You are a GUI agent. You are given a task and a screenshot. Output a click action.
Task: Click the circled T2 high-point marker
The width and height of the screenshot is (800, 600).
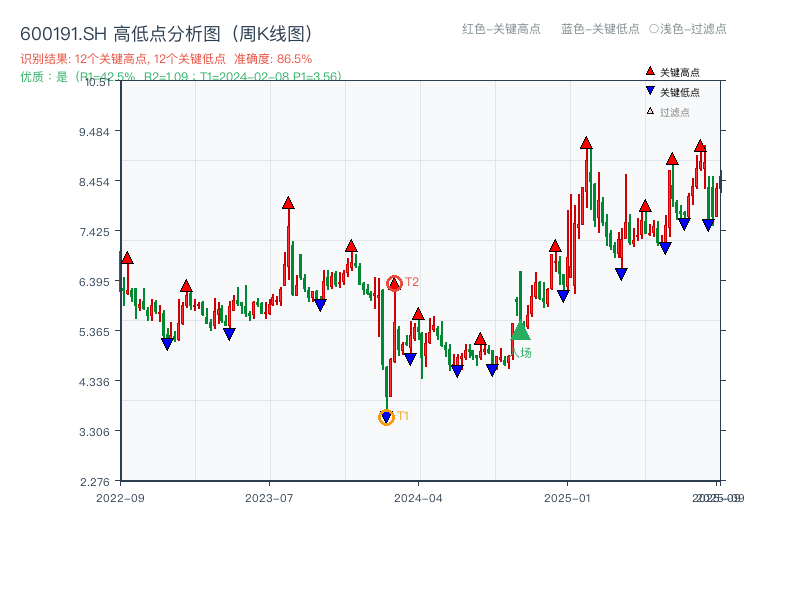tap(394, 283)
